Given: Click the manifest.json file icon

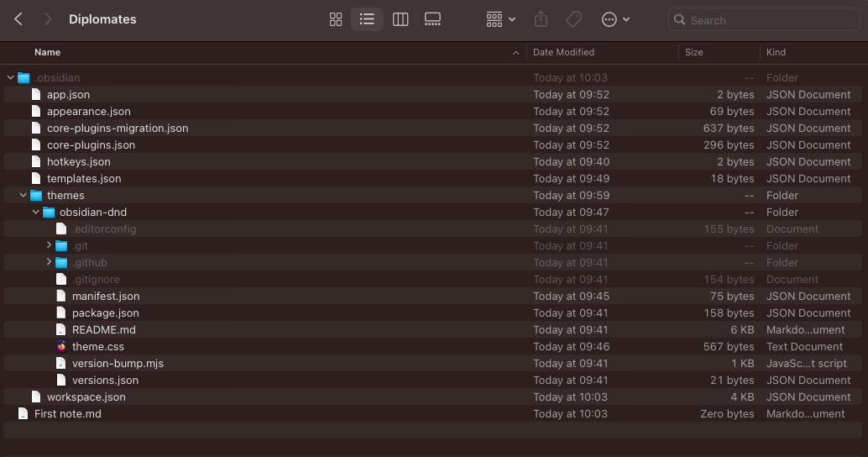Looking at the screenshot, I should coord(61,296).
